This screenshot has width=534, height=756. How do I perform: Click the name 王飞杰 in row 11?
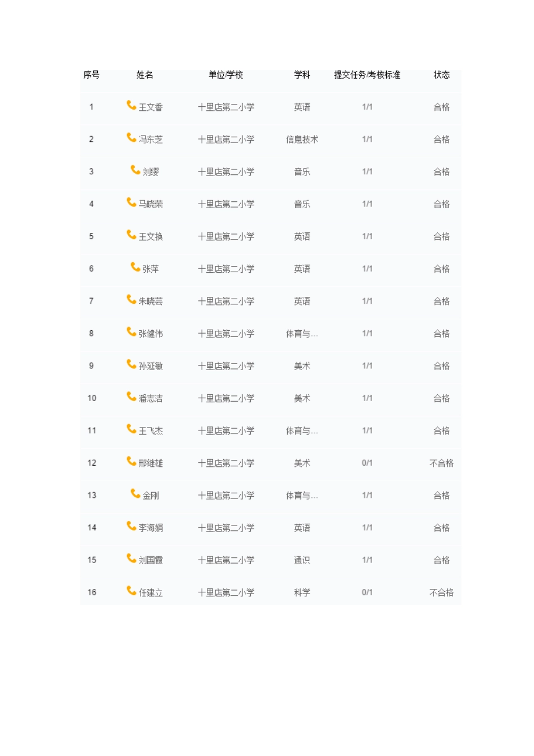click(151, 431)
